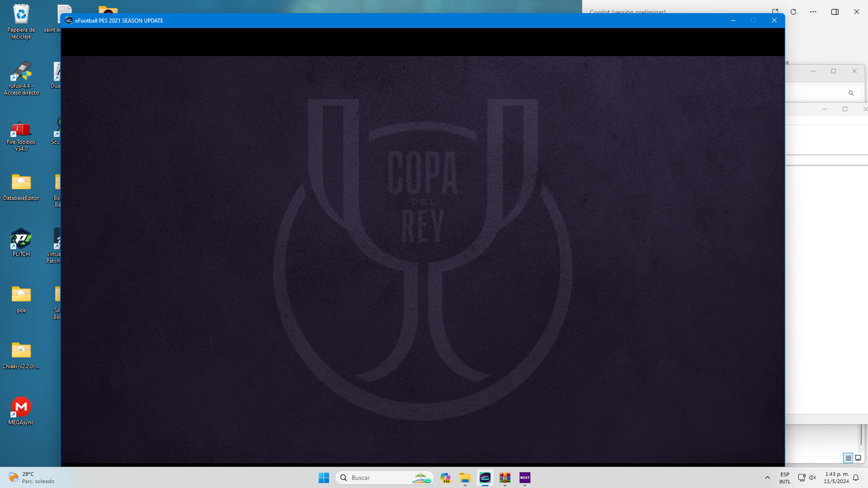Open the Windows Start menu

(324, 478)
